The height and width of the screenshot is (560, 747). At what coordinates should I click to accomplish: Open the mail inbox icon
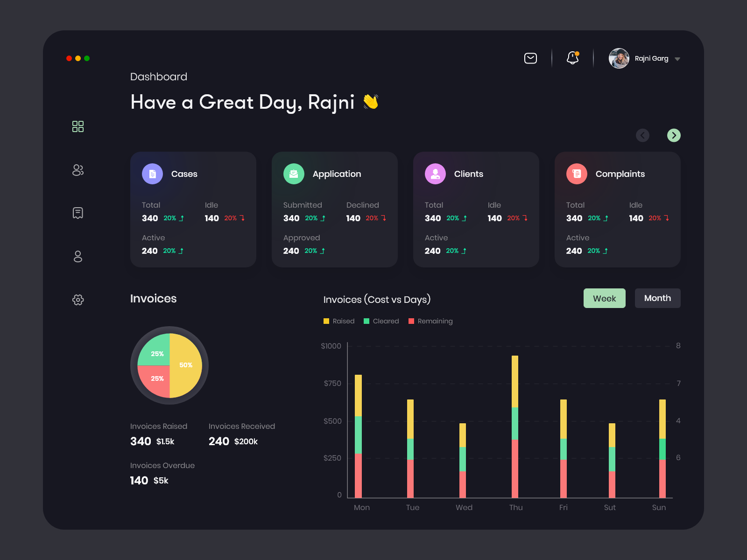click(x=530, y=58)
